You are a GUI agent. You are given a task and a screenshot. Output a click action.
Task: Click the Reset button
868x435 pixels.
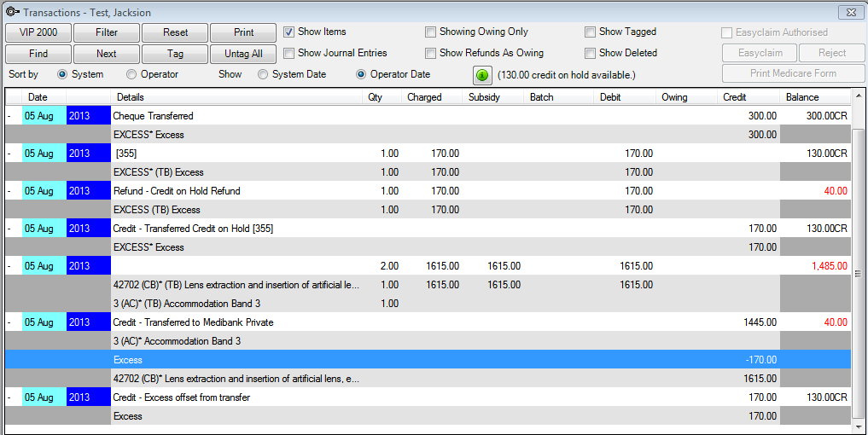175,32
